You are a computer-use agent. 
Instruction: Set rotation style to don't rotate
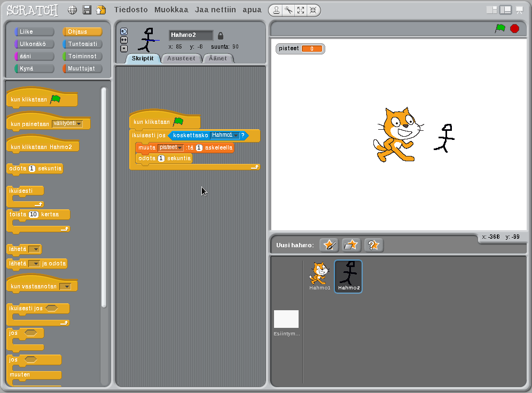tap(124, 49)
